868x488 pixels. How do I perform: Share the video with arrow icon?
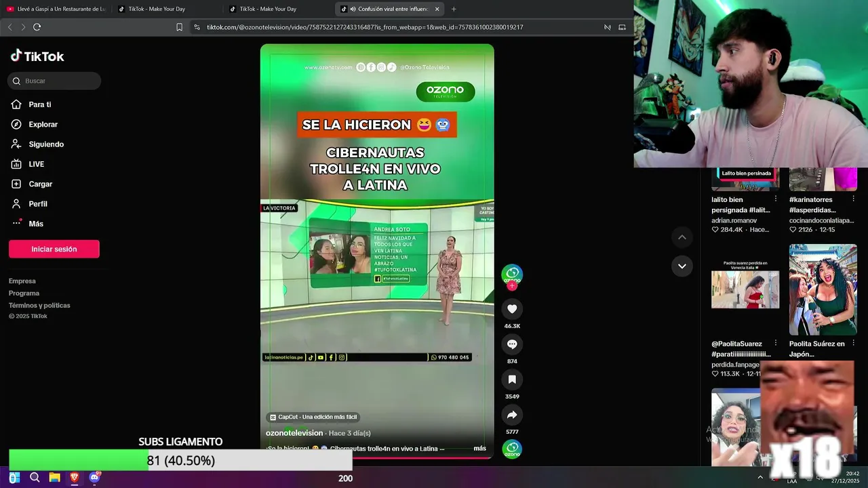point(512,415)
